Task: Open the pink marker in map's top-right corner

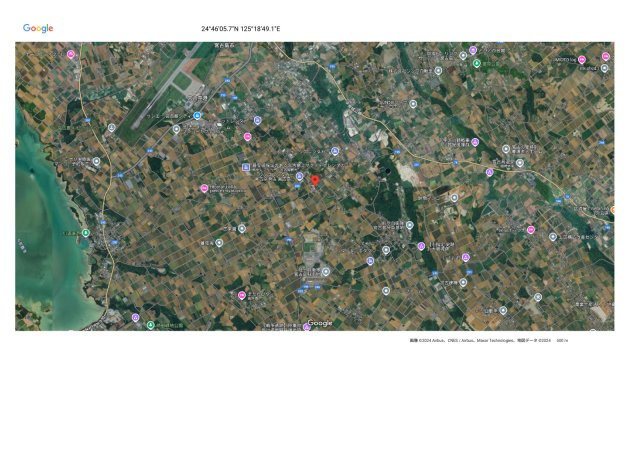Action: click(x=606, y=57)
